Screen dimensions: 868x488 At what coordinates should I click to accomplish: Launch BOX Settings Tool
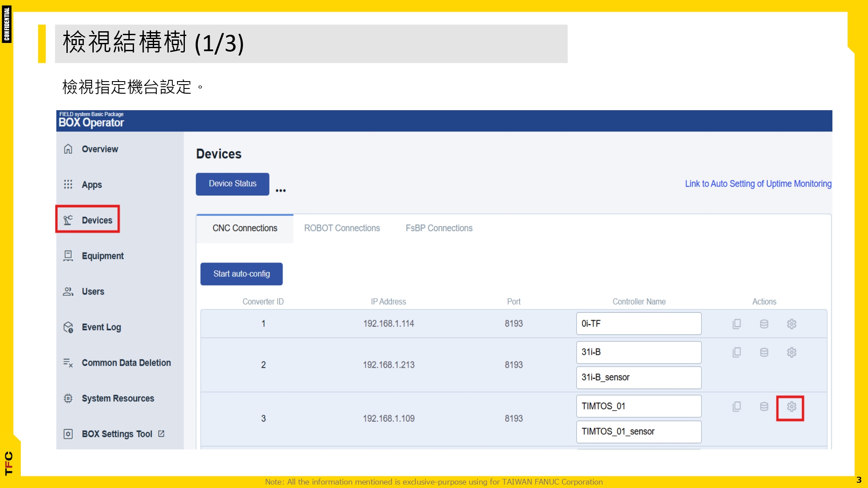pyautogui.click(x=117, y=434)
